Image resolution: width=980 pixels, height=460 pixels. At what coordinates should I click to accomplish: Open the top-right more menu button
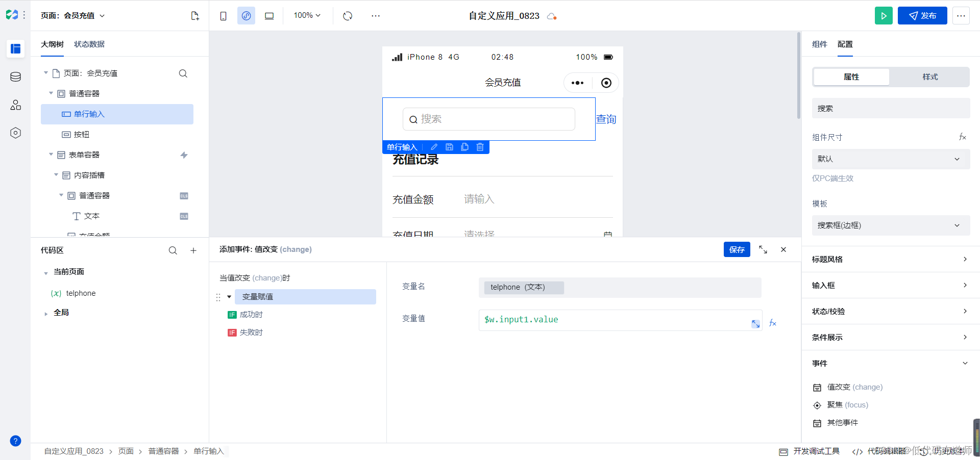(x=961, y=16)
